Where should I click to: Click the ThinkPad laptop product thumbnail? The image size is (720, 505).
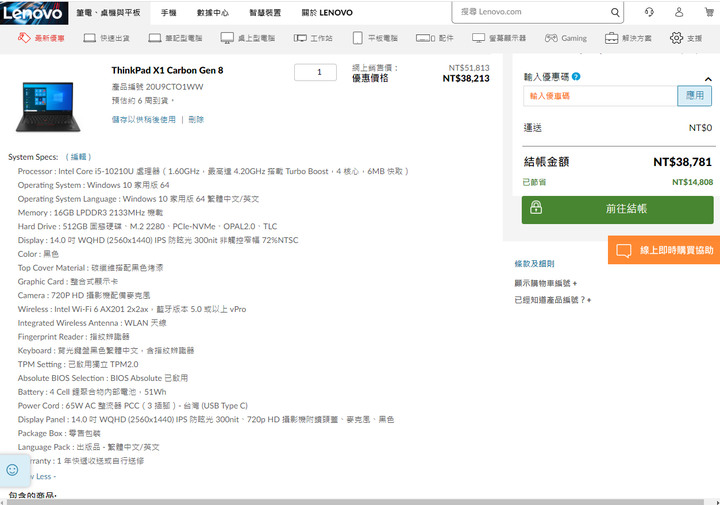point(48,107)
